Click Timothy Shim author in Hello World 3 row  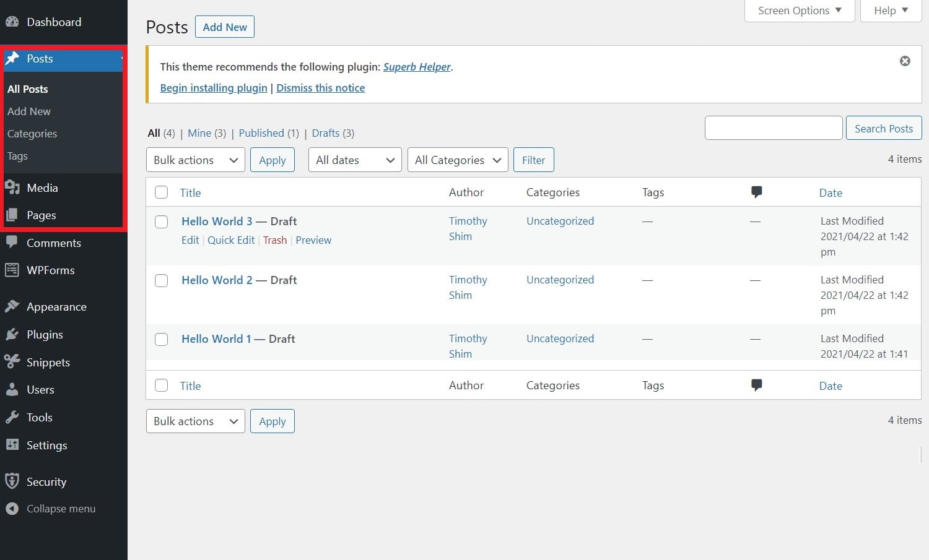point(468,228)
